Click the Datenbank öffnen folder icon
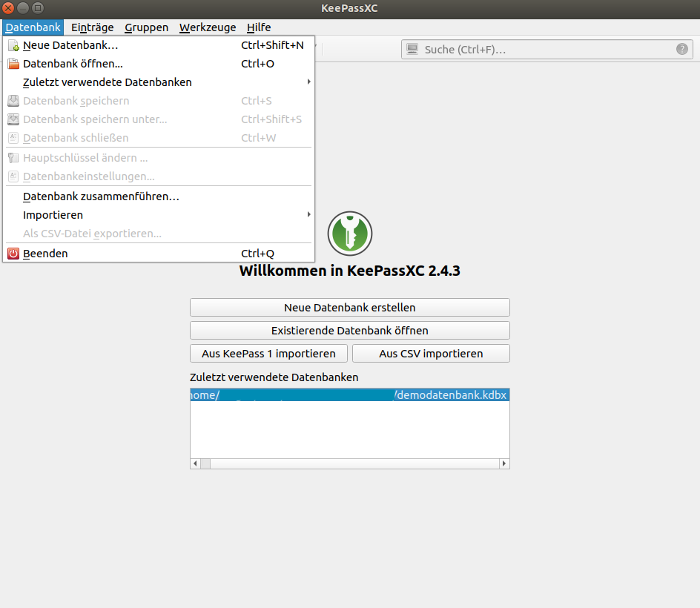The height and width of the screenshot is (608, 700). pyautogui.click(x=13, y=64)
